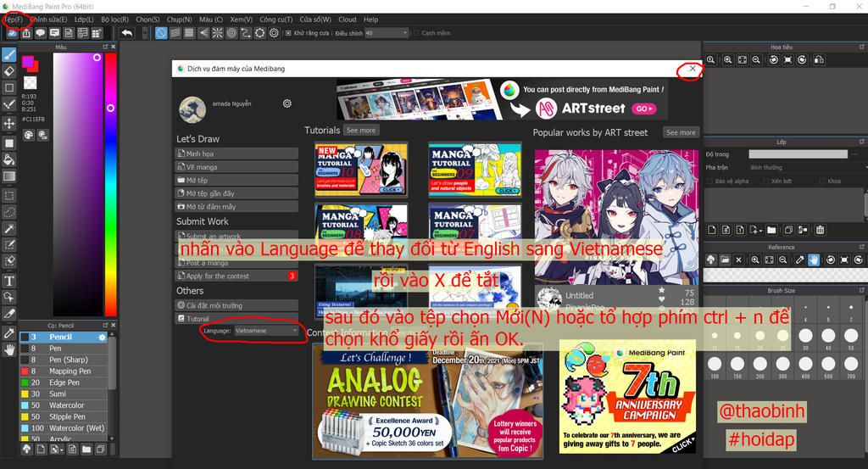
Task: Click zoom out icon in Navigator panel
Action: point(756,60)
